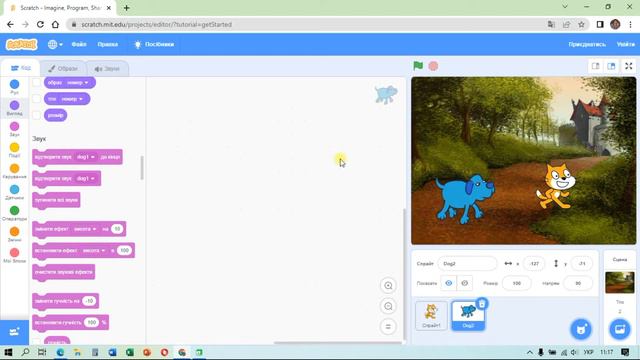Click the Увійти sign-in link
Image resolution: width=640 pixels, height=360 pixels.
click(x=625, y=44)
